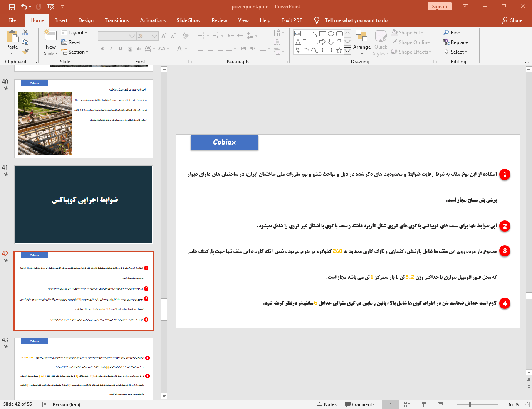This screenshot has height=409, width=532.
Task: Toggle Strikethrough formatting
Action: coord(139,49)
